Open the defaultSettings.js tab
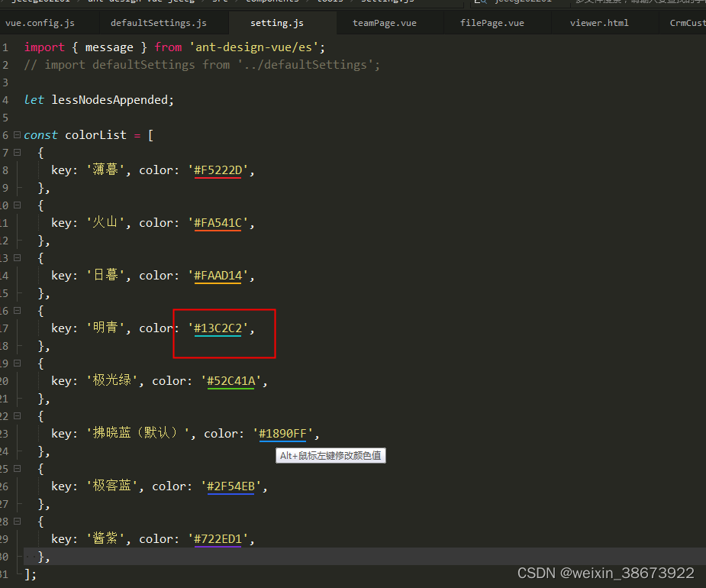 tap(159, 23)
